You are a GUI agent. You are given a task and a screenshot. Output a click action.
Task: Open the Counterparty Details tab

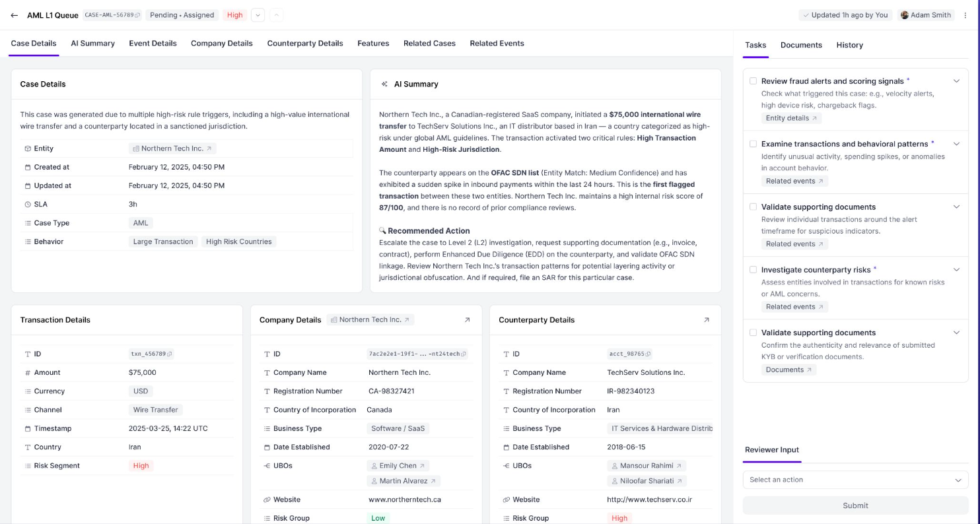(x=305, y=44)
